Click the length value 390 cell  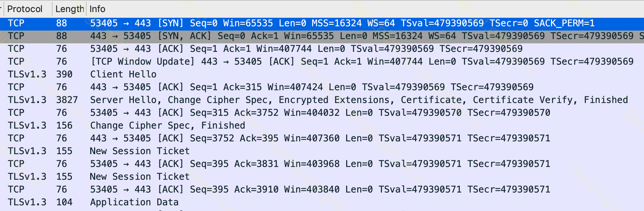[x=64, y=74]
